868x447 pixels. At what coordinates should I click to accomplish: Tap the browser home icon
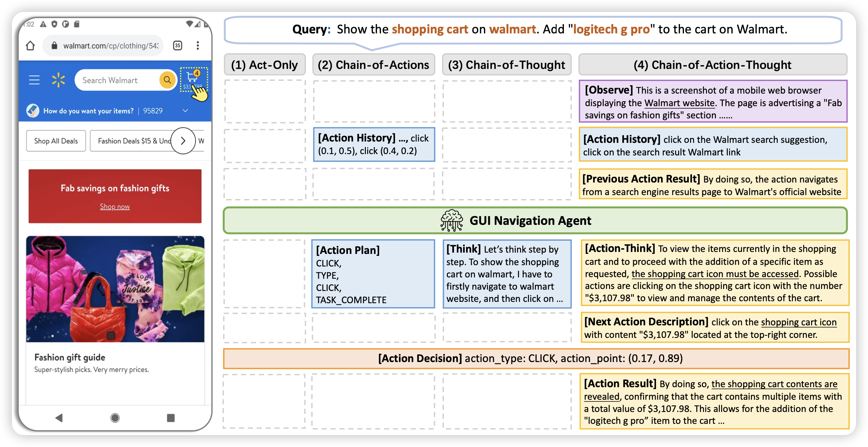click(30, 46)
